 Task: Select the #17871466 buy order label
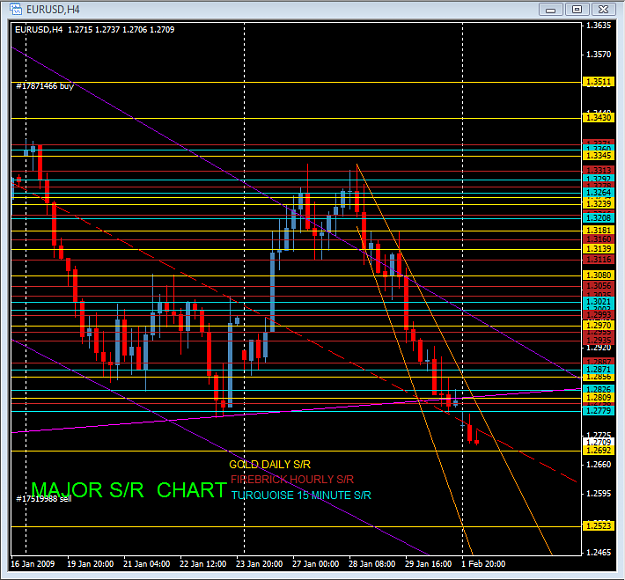(45, 86)
